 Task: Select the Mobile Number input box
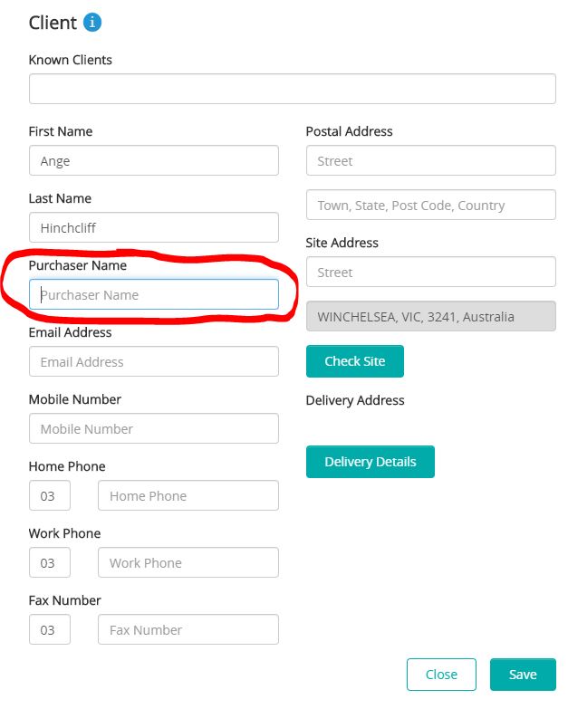(x=153, y=429)
